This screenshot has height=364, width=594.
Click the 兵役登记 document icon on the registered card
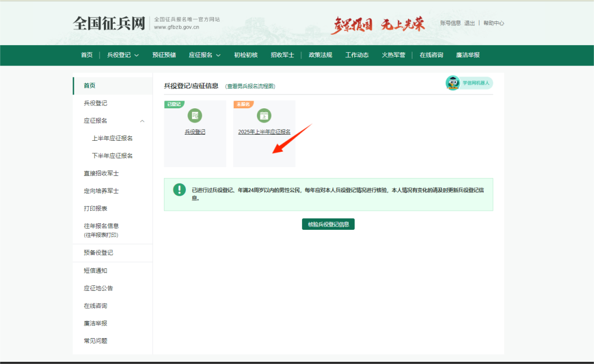coord(195,115)
